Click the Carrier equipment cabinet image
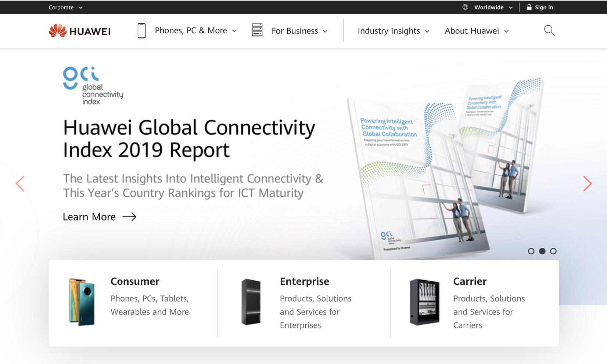 click(x=424, y=302)
